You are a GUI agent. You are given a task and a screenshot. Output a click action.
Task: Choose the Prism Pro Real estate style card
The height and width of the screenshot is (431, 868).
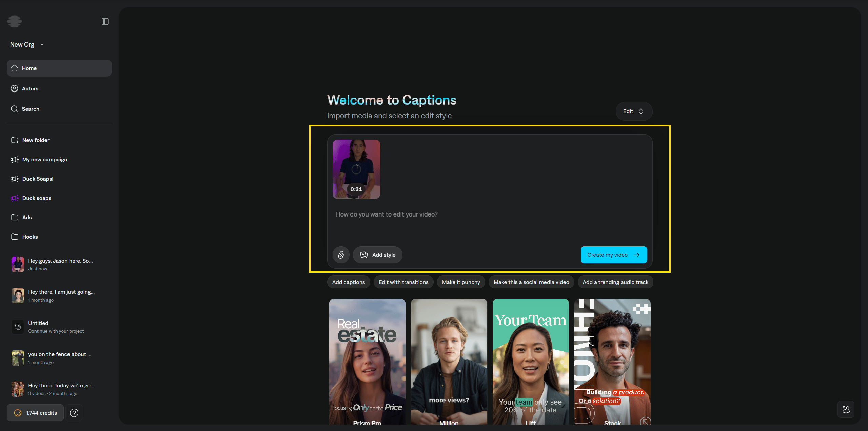(367, 361)
